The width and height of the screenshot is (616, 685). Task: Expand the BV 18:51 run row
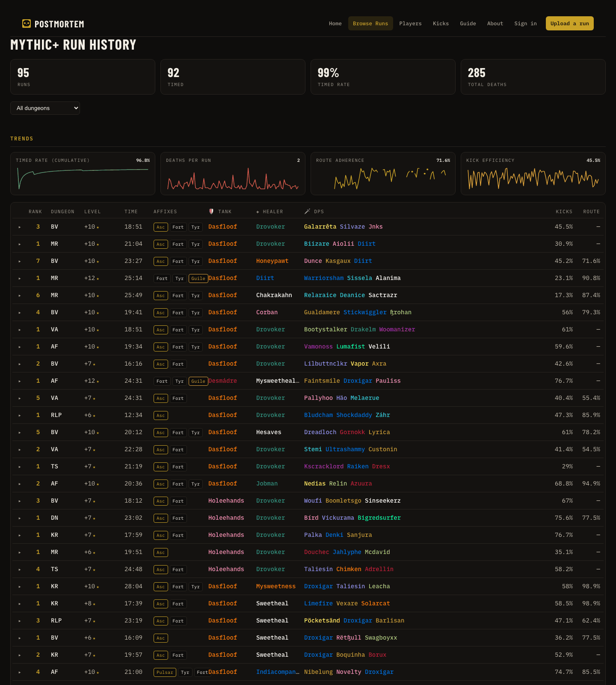[20, 227]
